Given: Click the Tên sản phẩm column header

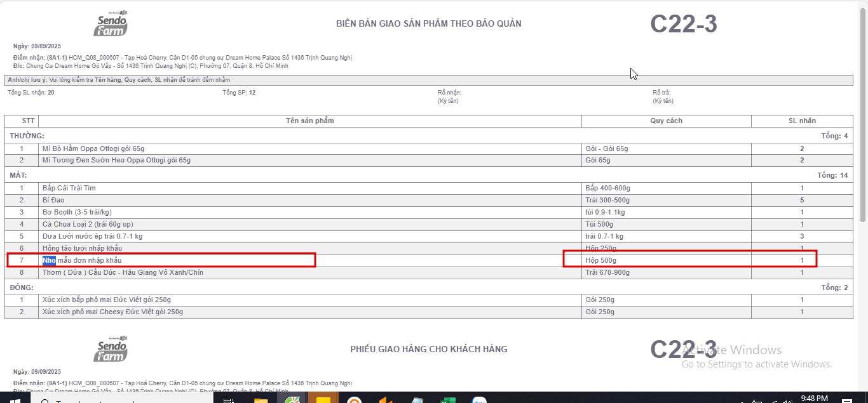Looking at the screenshot, I should pos(310,121).
